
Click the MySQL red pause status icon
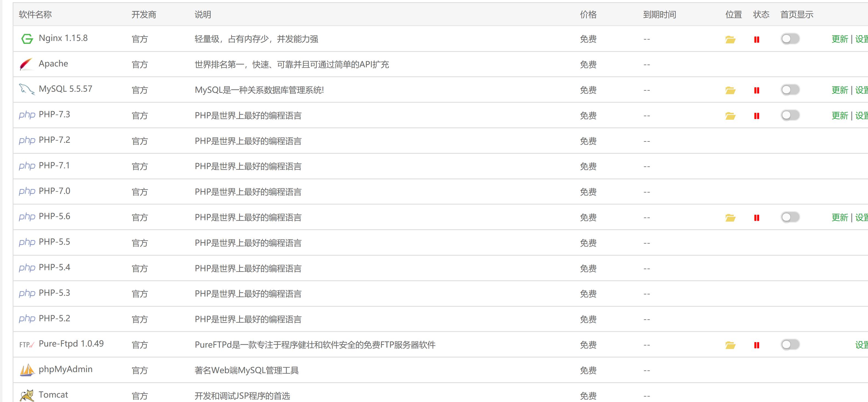pyautogui.click(x=756, y=90)
